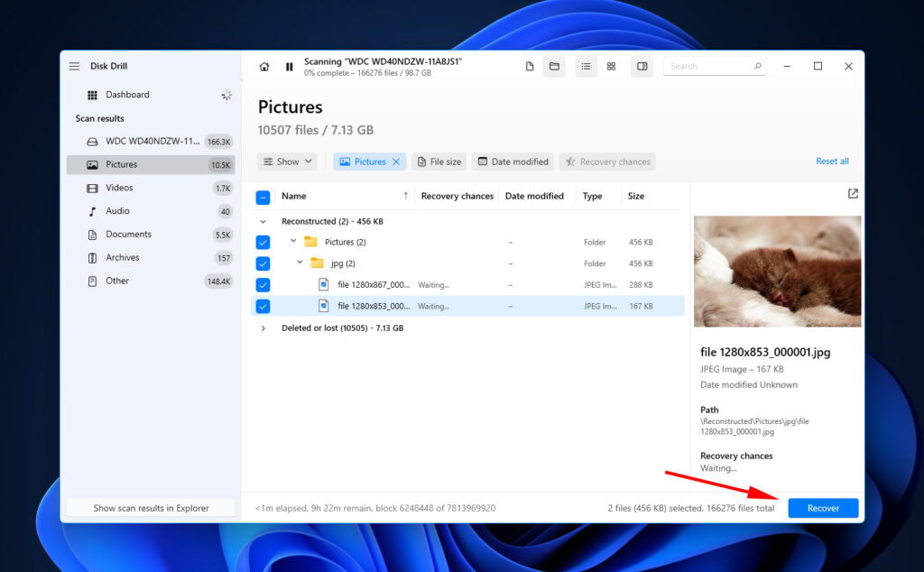Open the hamburger menu next to Disk Drill
The width and height of the screenshot is (924, 572).
pos(74,65)
